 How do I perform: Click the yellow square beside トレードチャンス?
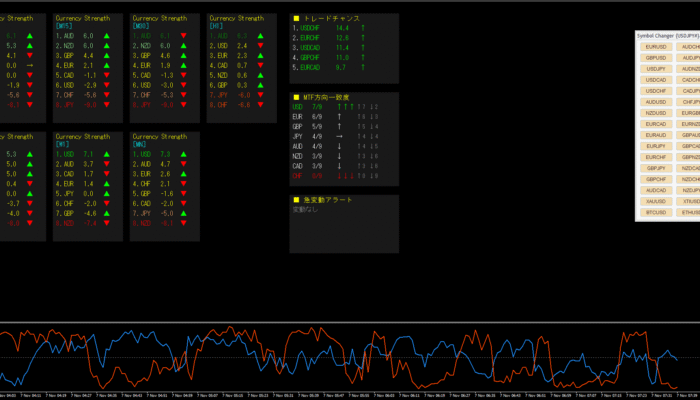tap(295, 19)
